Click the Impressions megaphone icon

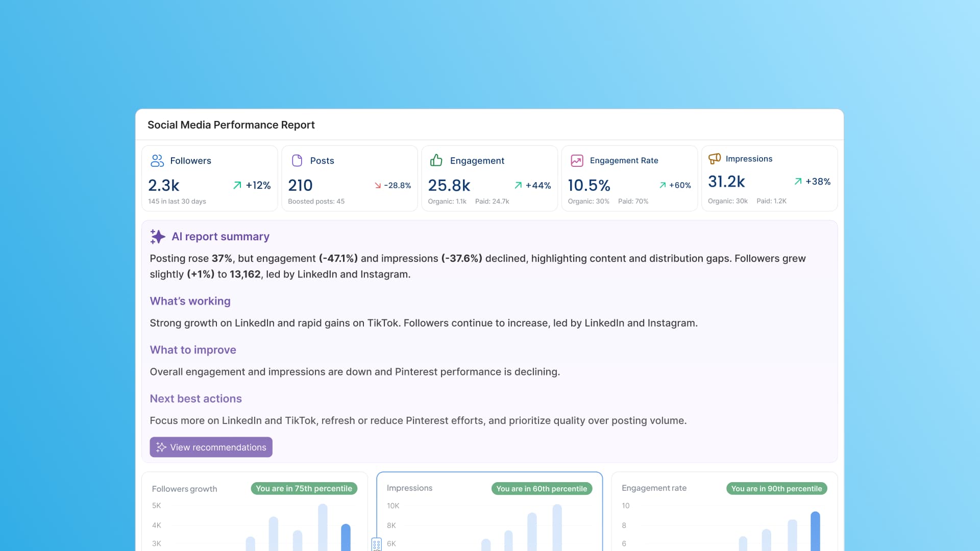[714, 159]
